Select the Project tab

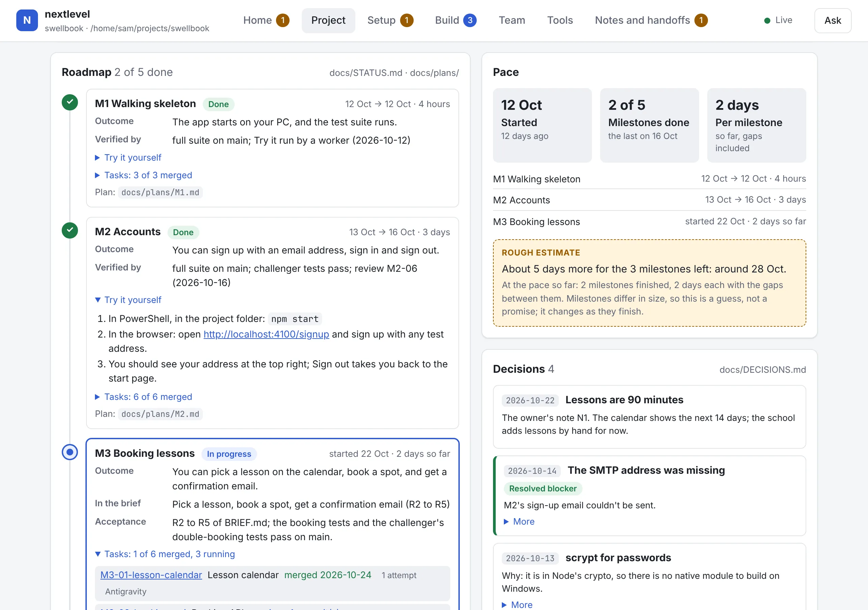[328, 20]
